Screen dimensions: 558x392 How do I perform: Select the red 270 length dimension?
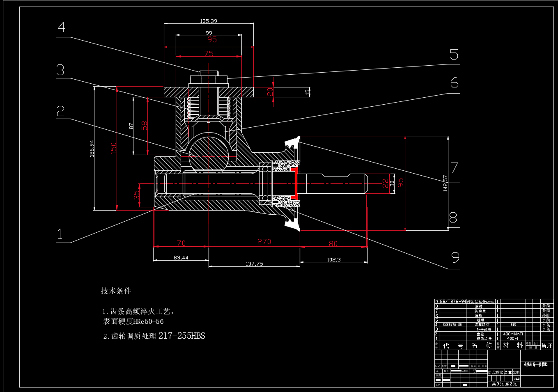pos(264,241)
